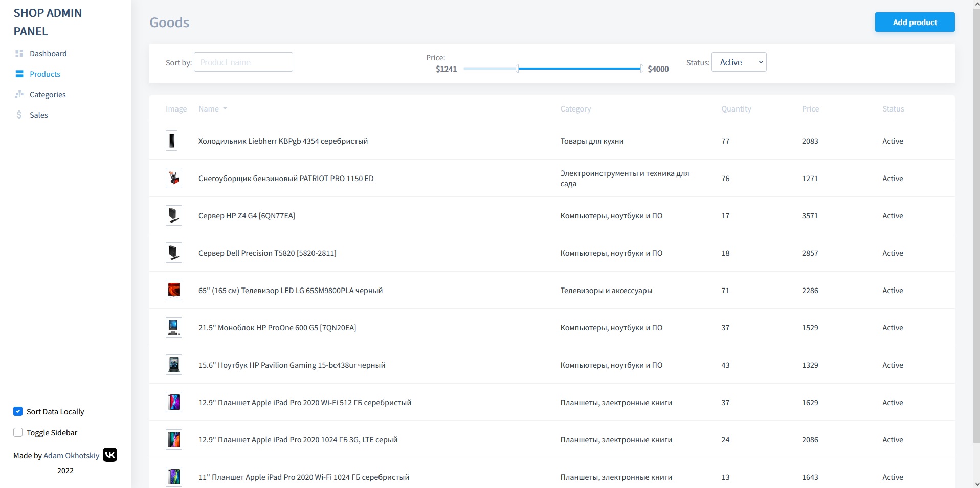Go to Categories page

[48, 94]
